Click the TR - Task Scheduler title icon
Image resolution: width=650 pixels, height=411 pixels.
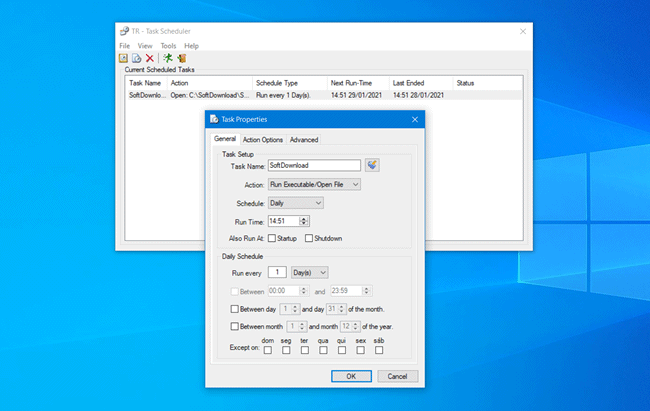[124, 31]
